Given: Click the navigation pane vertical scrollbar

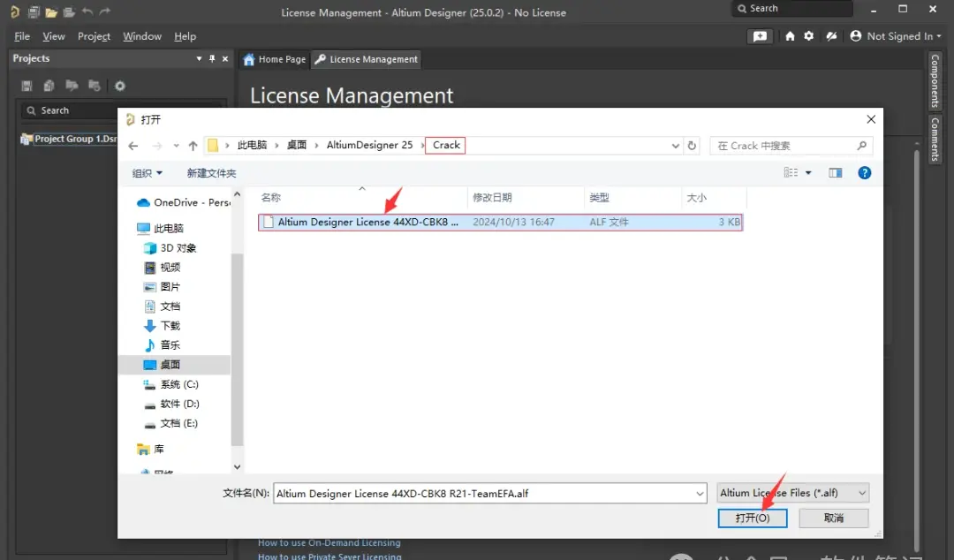Looking at the screenshot, I should (238, 330).
